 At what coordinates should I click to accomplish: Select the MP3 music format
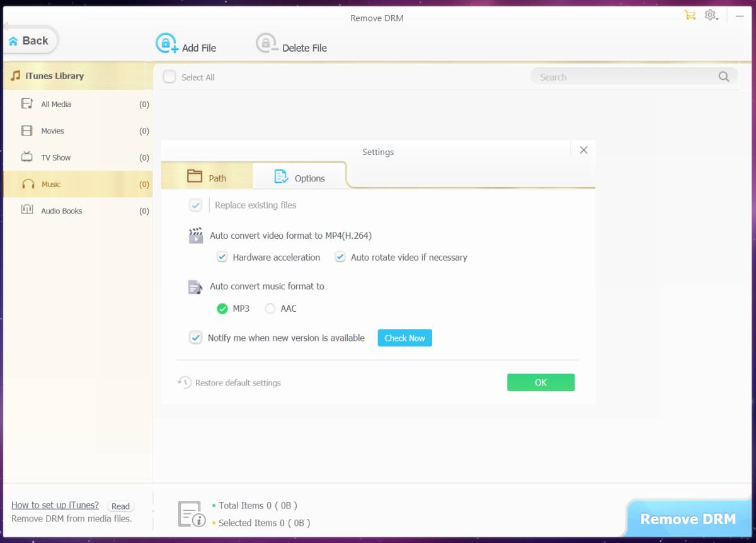pyautogui.click(x=222, y=309)
